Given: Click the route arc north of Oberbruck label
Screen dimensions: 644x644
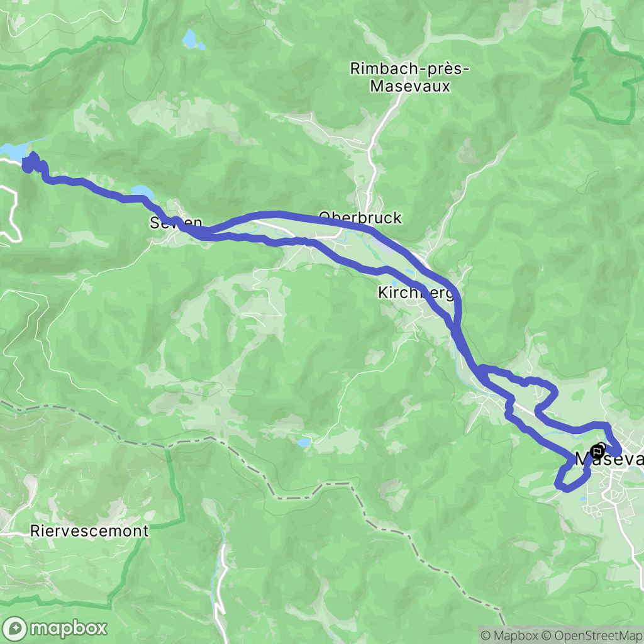Looking at the screenshot, I should tap(279, 214).
